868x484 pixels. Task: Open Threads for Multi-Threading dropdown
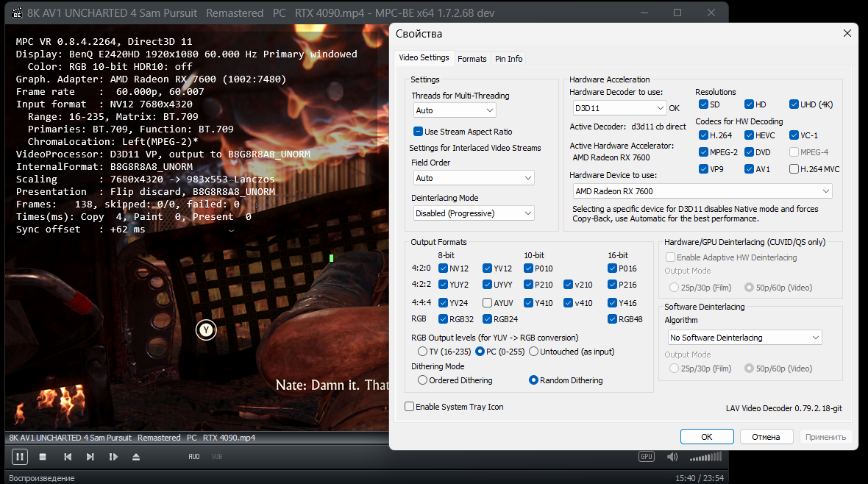[x=455, y=110]
